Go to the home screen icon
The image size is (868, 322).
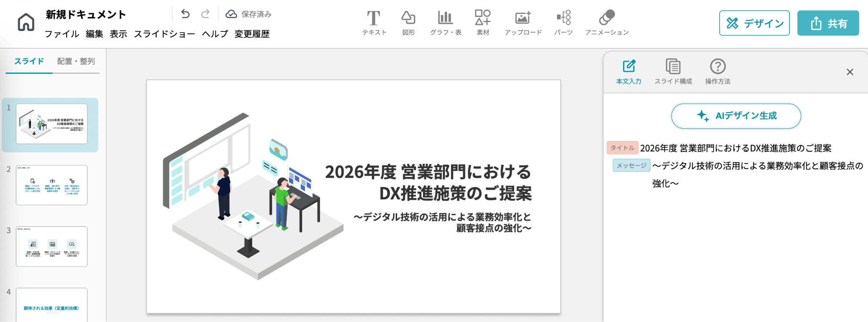tap(26, 22)
